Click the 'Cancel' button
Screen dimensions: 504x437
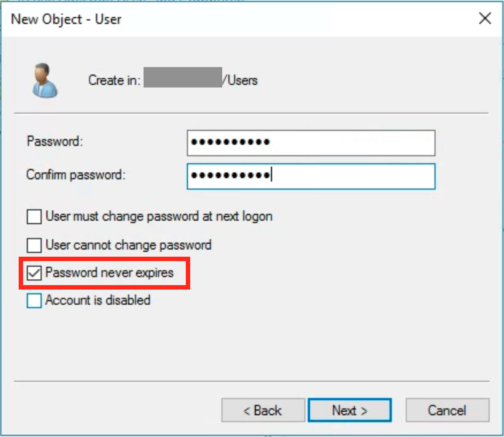coord(447,410)
